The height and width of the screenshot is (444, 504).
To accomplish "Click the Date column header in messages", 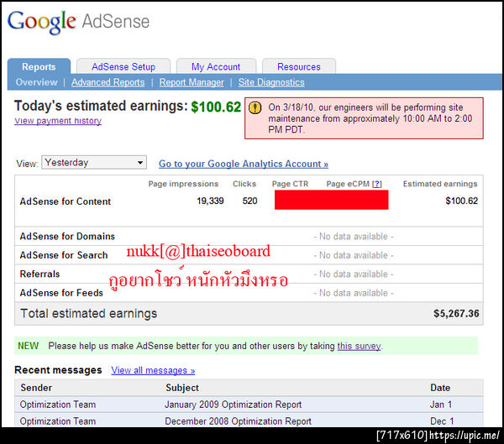I will pyautogui.click(x=440, y=388).
